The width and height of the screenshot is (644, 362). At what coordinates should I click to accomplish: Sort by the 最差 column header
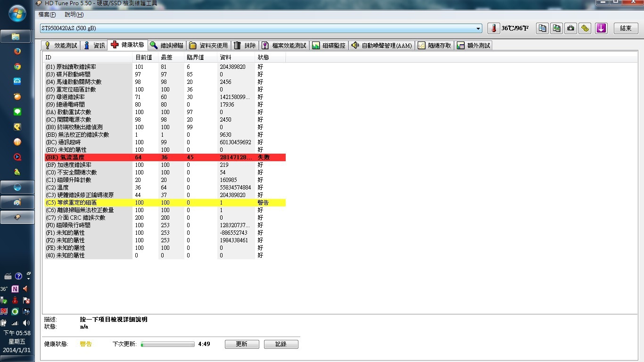[x=172, y=57]
